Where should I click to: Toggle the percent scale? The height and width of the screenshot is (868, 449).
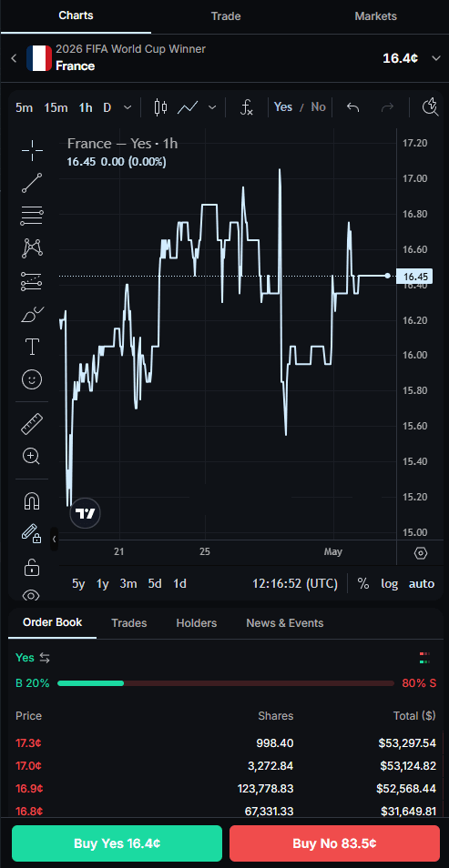coord(363,583)
